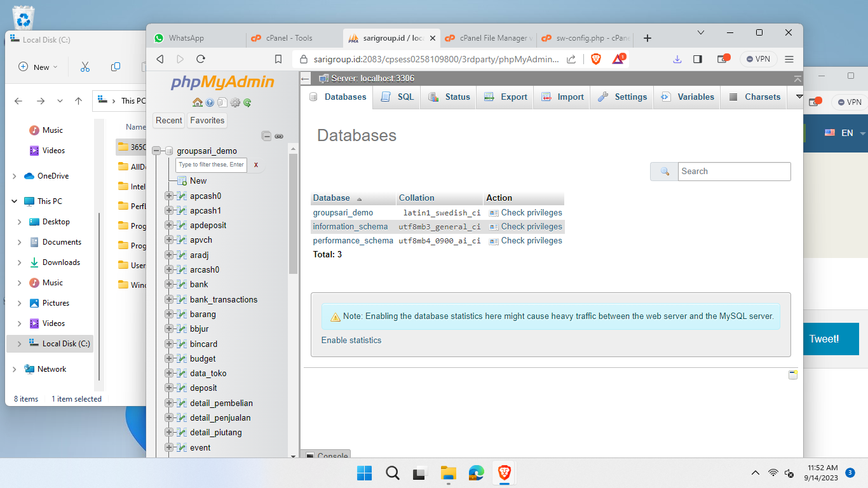The height and width of the screenshot is (488, 868).
Task: Open navigation panel settings gear icon
Action: [235, 102]
